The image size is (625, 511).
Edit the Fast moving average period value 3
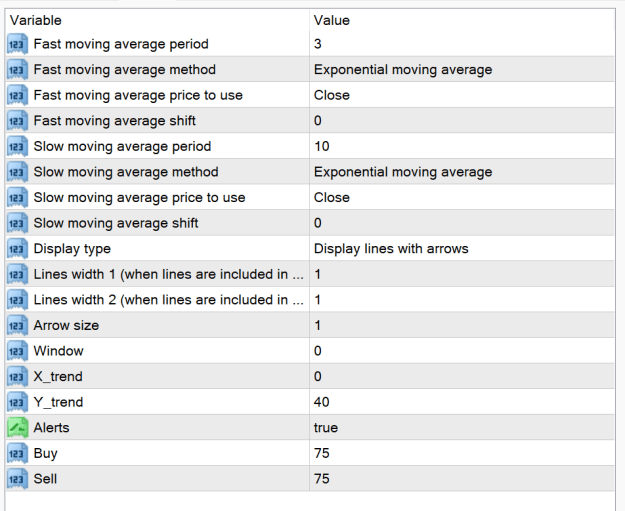click(x=462, y=44)
